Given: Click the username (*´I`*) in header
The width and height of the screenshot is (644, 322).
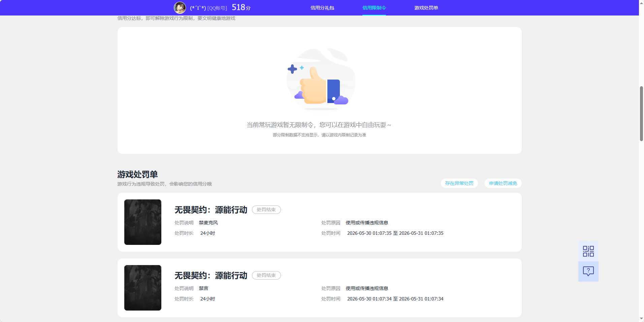Looking at the screenshot, I should (x=198, y=8).
